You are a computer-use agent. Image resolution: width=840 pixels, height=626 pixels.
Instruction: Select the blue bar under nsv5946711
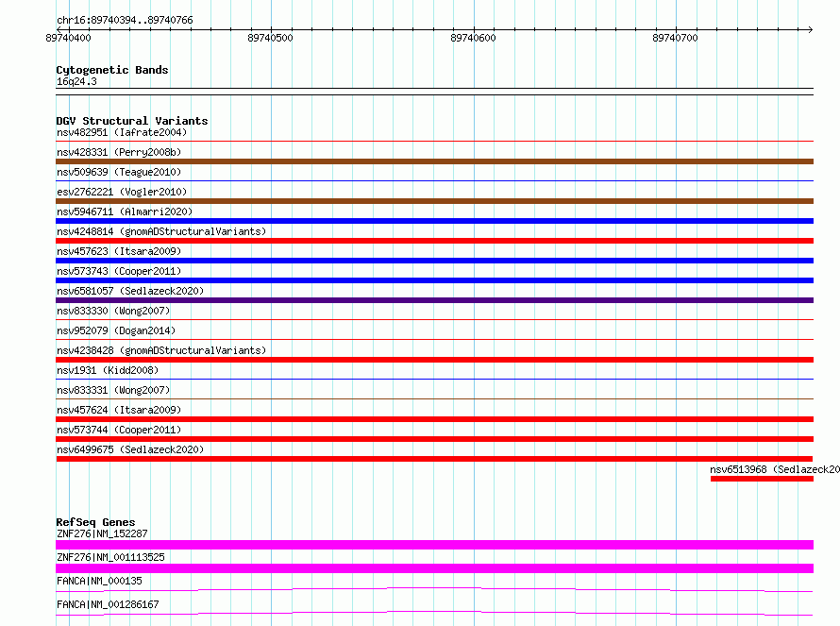tap(434, 221)
